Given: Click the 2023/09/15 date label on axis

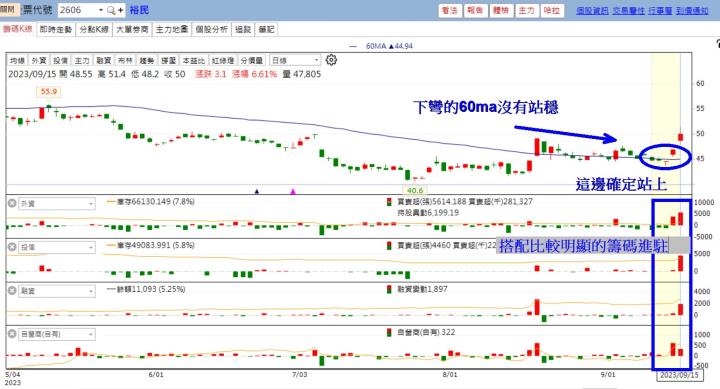Looking at the screenshot, I should [679, 375].
